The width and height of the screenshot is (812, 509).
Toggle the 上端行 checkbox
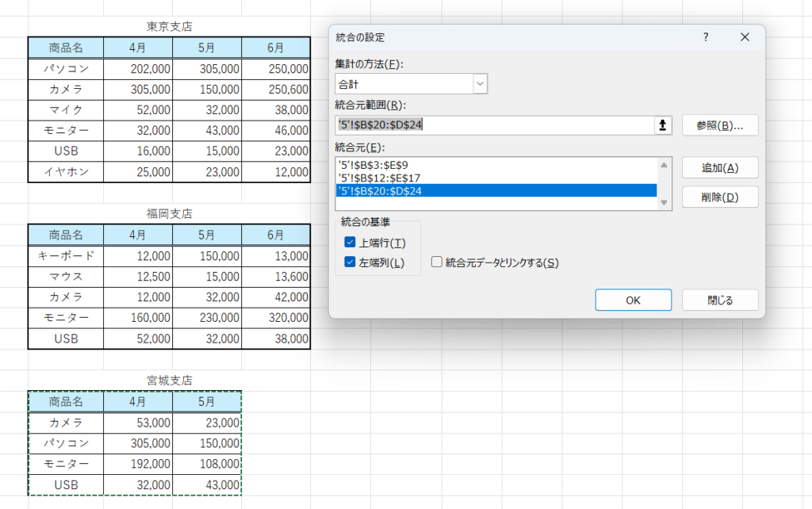[350, 243]
